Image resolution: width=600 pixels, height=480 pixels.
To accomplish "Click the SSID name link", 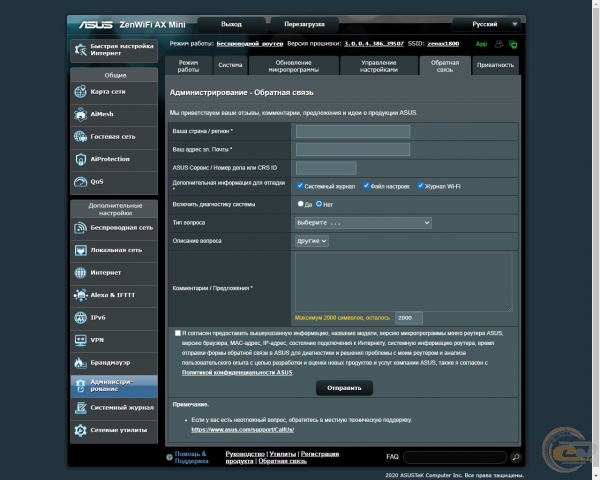I will click(x=443, y=44).
